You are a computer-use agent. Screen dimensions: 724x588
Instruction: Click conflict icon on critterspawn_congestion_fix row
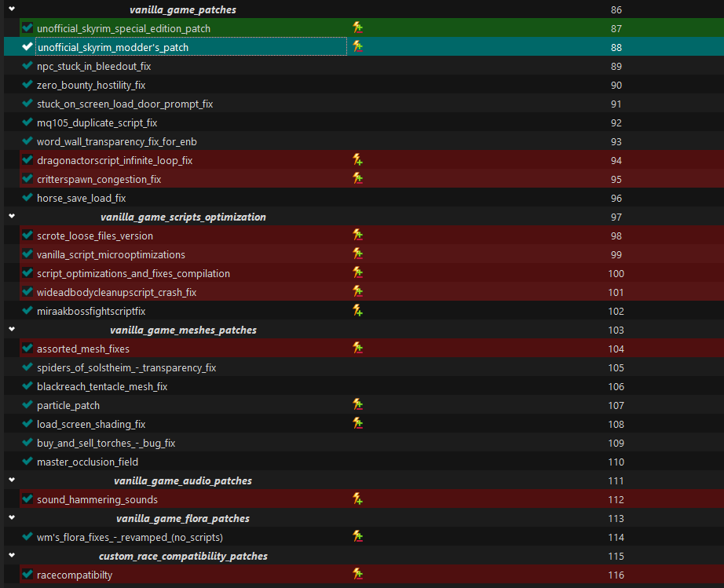click(x=357, y=179)
